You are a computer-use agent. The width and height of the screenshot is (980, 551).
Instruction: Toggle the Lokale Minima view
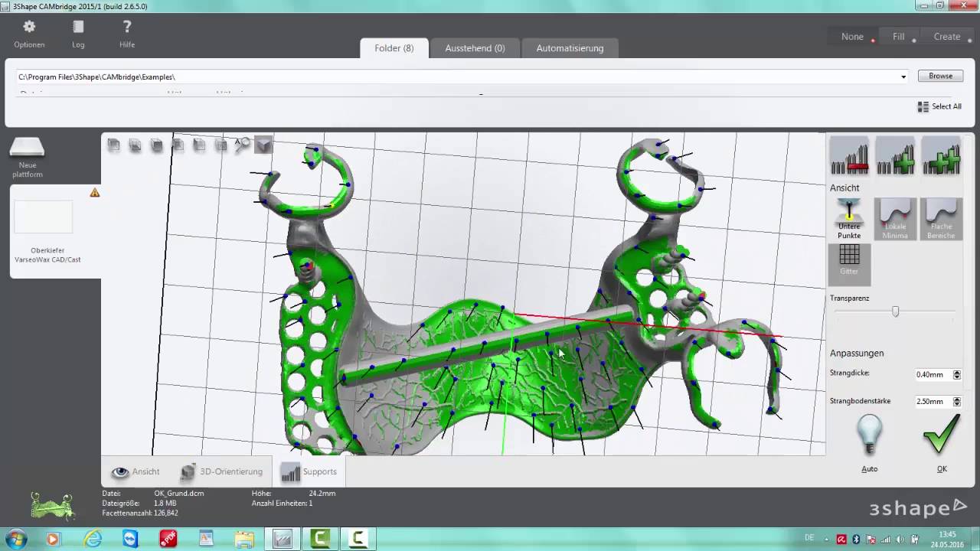pyautogui.click(x=895, y=219)
